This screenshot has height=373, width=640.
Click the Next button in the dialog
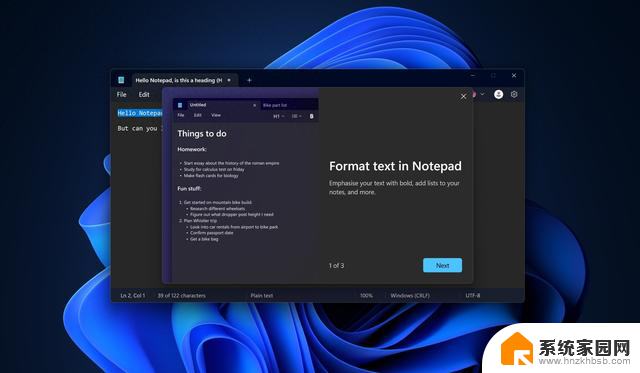[x=442, y=265]
